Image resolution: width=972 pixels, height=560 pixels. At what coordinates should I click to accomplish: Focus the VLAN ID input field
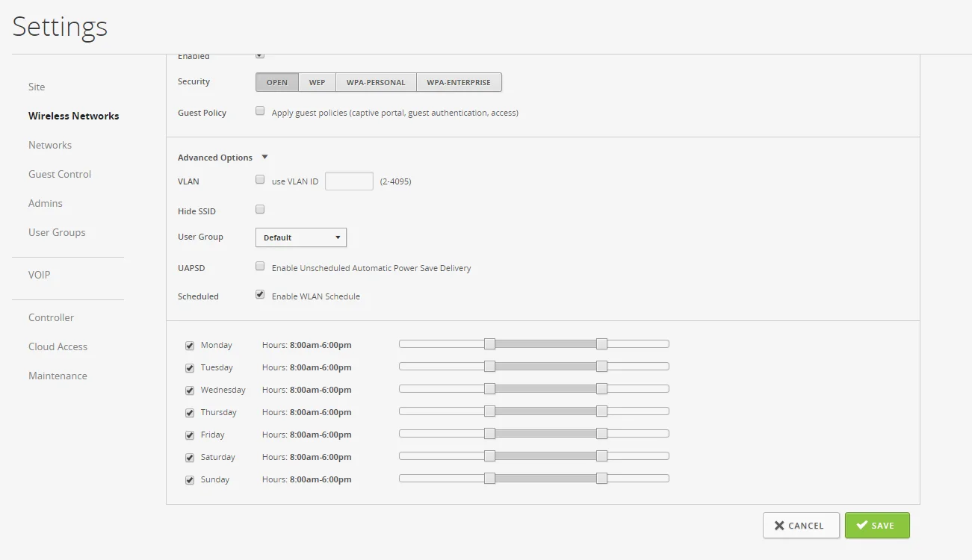pyautogui.click(x=349, y=181)
